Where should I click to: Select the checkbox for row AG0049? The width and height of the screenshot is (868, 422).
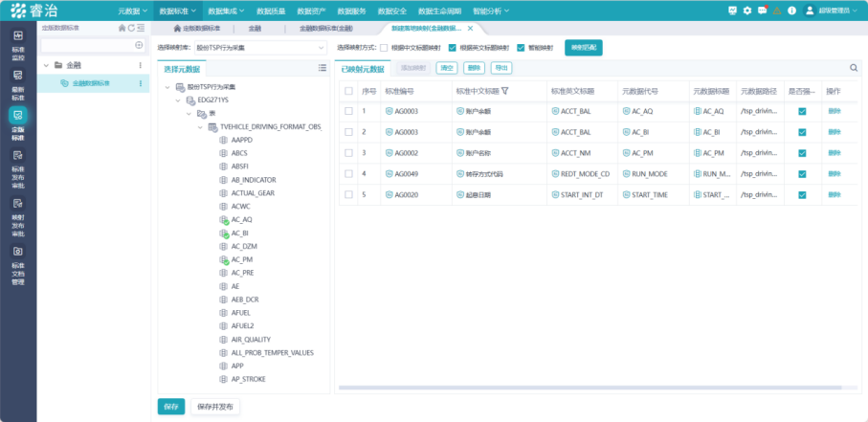point(348,173)
